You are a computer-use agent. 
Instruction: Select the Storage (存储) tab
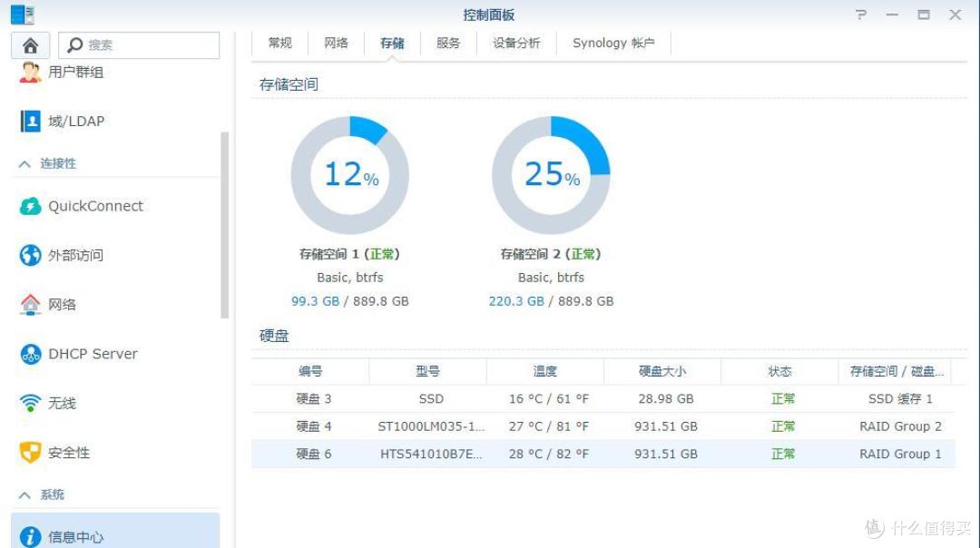392,44
